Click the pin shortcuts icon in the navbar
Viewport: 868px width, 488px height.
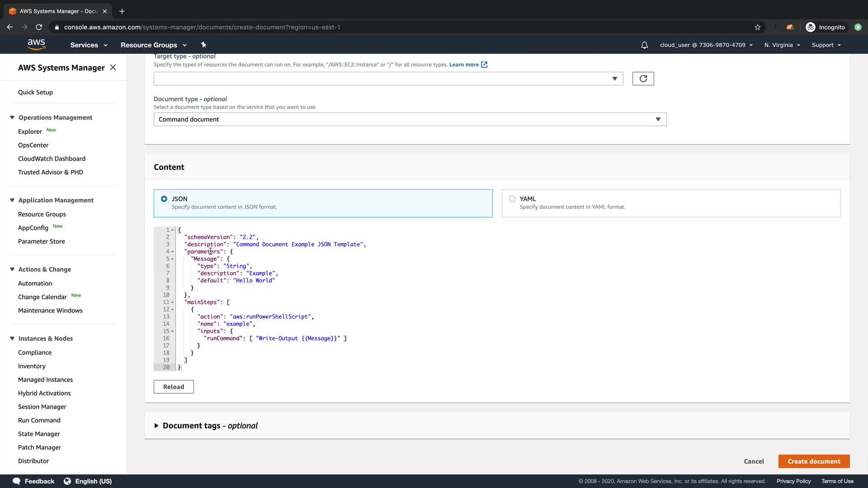pos(203,45)
